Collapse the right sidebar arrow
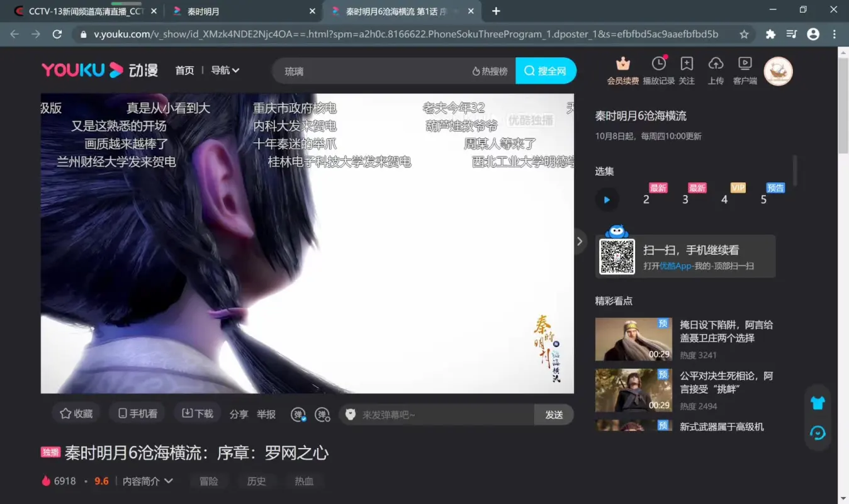The width and height of the screenshot is (849, 504). point(579,241)
